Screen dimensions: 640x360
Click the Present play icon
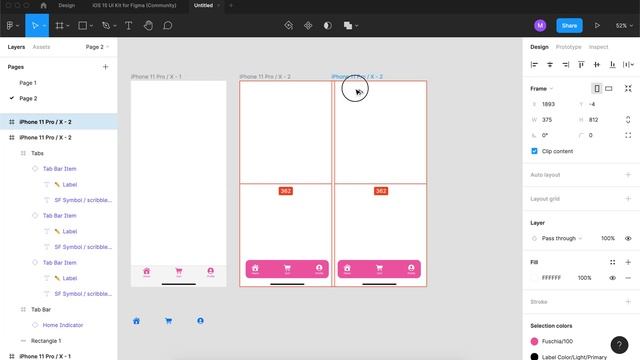pos(597,25)
